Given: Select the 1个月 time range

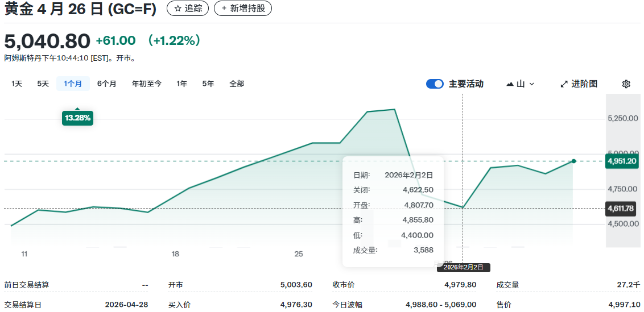Looking at the screenshot, I should [x=73, y=84].
